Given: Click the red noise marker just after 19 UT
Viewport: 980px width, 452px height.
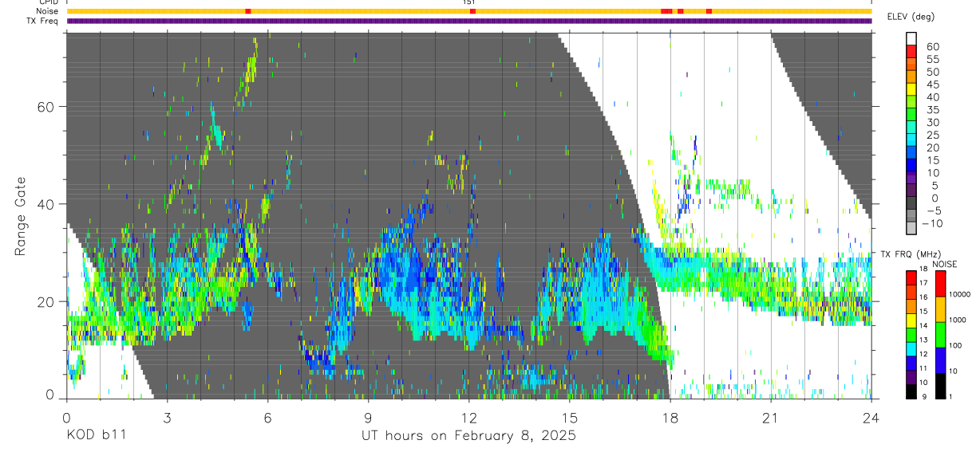Looking at the screenshot, I should pyautogui.click(x=709, y=11).
